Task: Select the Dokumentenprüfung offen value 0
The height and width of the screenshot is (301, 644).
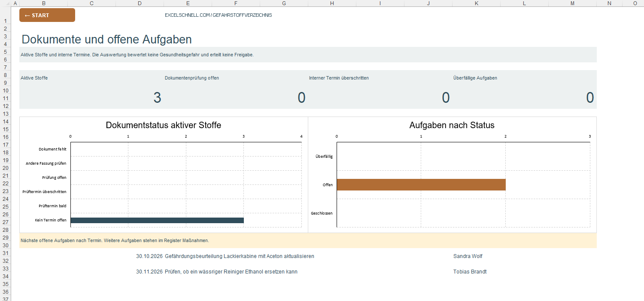Action: click(x=301, y=98)
